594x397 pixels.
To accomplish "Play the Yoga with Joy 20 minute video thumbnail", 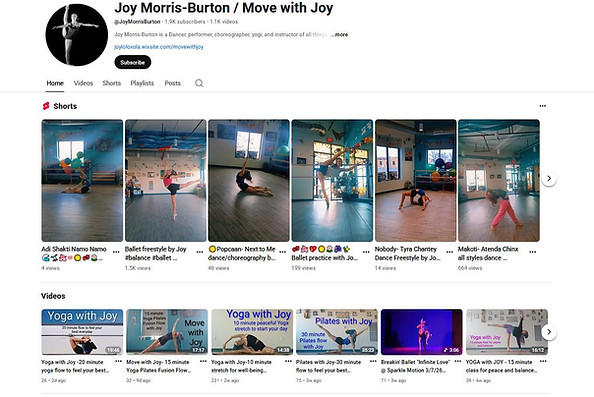I will [82, 332].
